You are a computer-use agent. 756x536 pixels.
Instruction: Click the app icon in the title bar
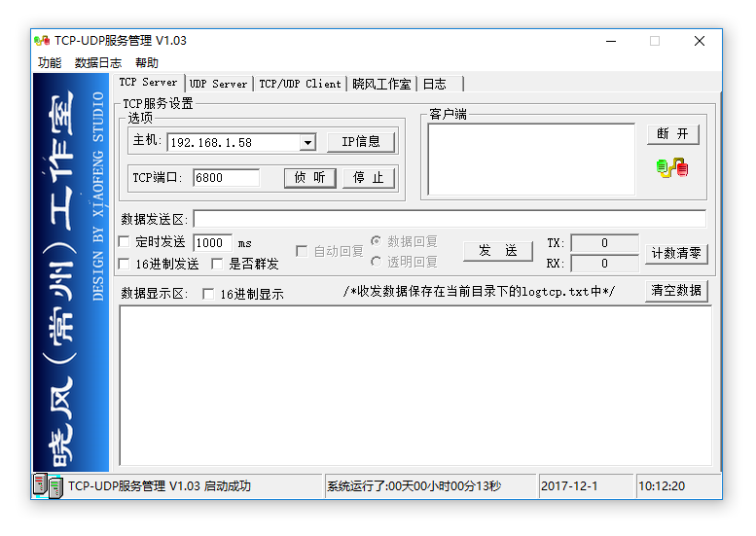click(42, 41)
